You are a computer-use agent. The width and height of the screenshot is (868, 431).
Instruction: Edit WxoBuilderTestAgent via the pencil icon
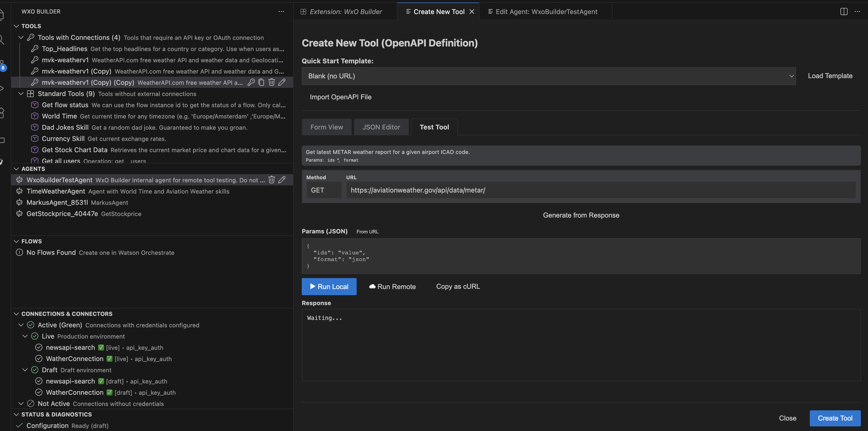pyautogui.click(x=282, y=179)
